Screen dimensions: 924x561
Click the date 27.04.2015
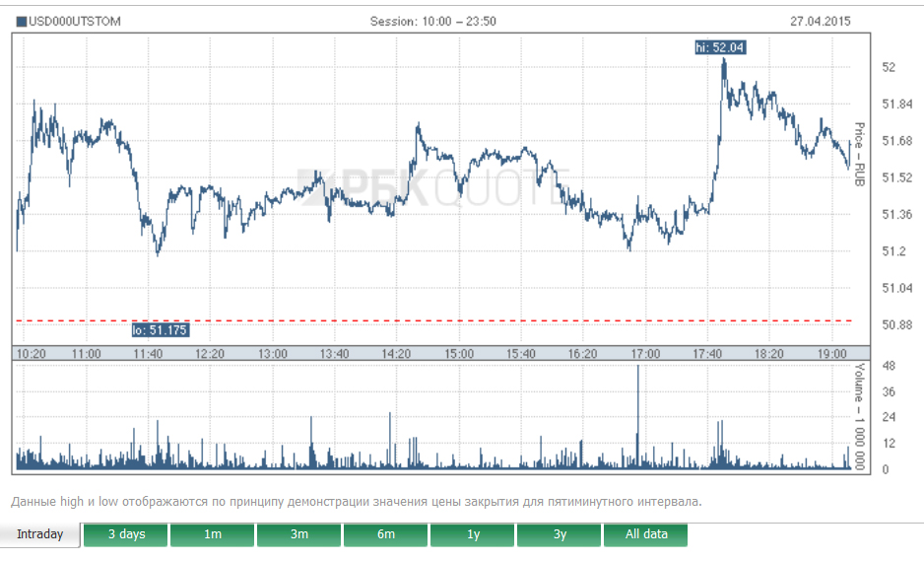coord(820,21)
